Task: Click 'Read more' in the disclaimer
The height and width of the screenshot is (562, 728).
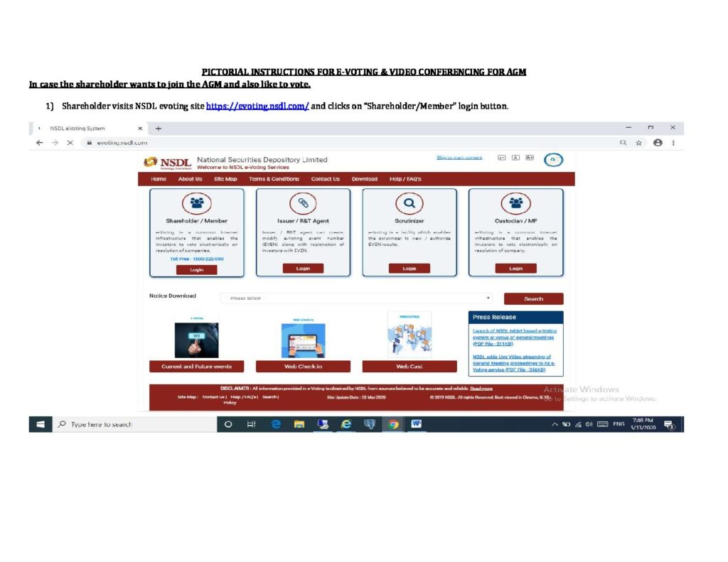Action: (x=481, y=389)
